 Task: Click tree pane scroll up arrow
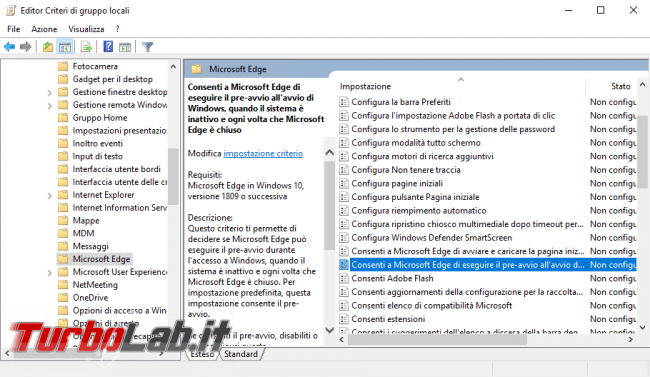[173, 66]
